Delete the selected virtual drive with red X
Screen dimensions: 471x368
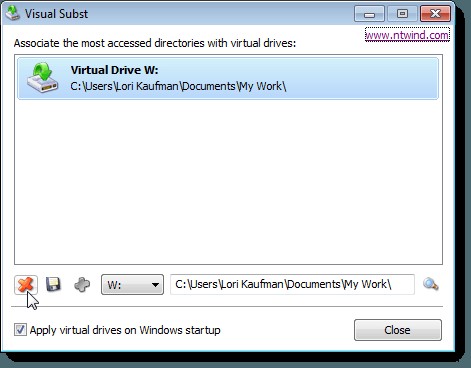[x=26, y=285]
